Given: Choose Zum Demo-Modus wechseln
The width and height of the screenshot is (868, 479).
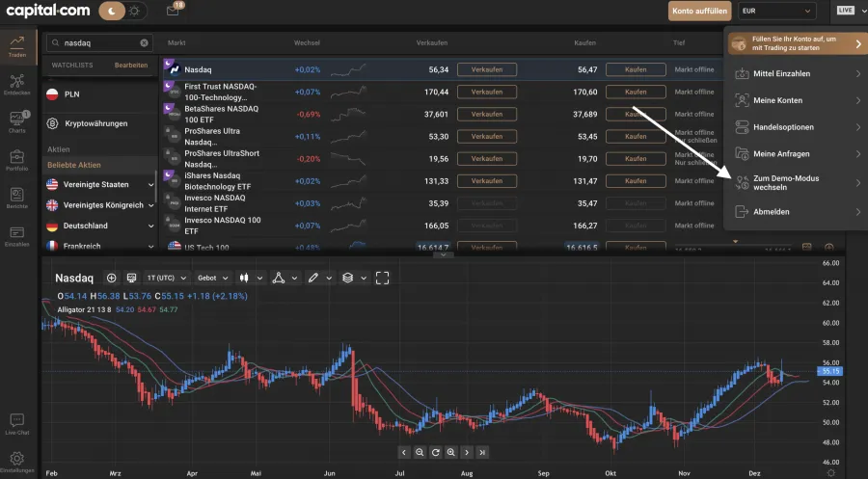Looking at the screenshot, I should pos(798,182).
